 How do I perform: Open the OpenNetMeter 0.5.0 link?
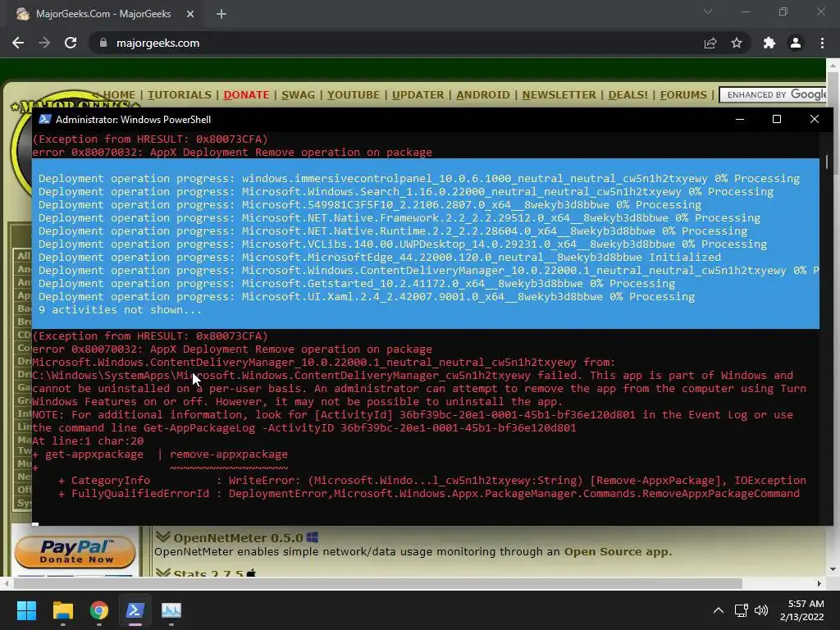click(x=238, y=538)
